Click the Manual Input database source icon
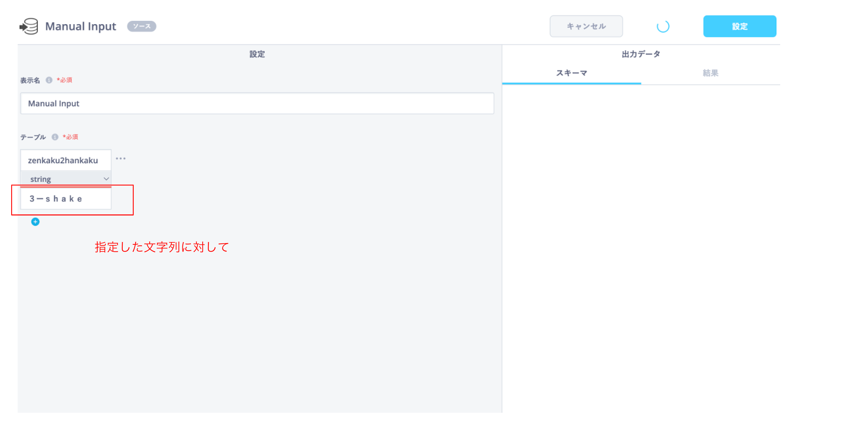The width and height of the screenshot is (868, 440). pos(29,26)
